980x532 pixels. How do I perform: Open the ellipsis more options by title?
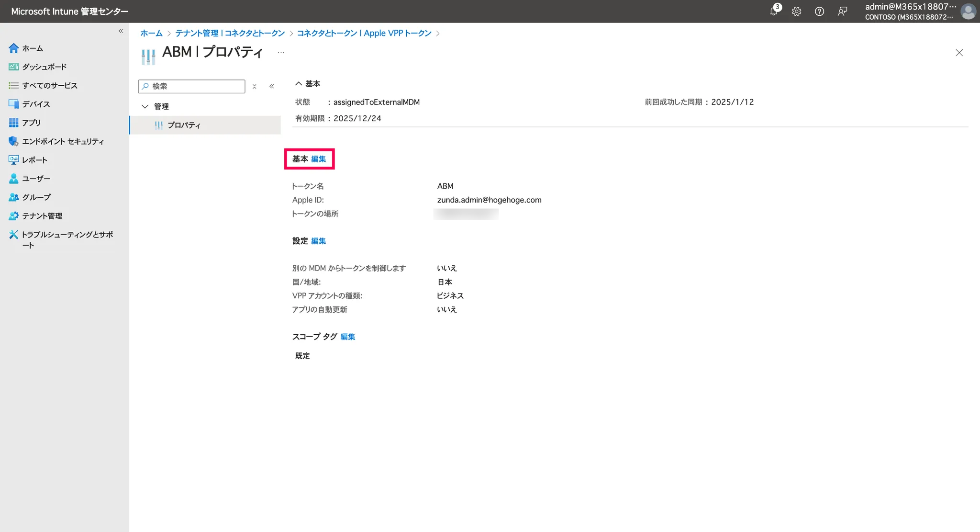click(281, 53)
